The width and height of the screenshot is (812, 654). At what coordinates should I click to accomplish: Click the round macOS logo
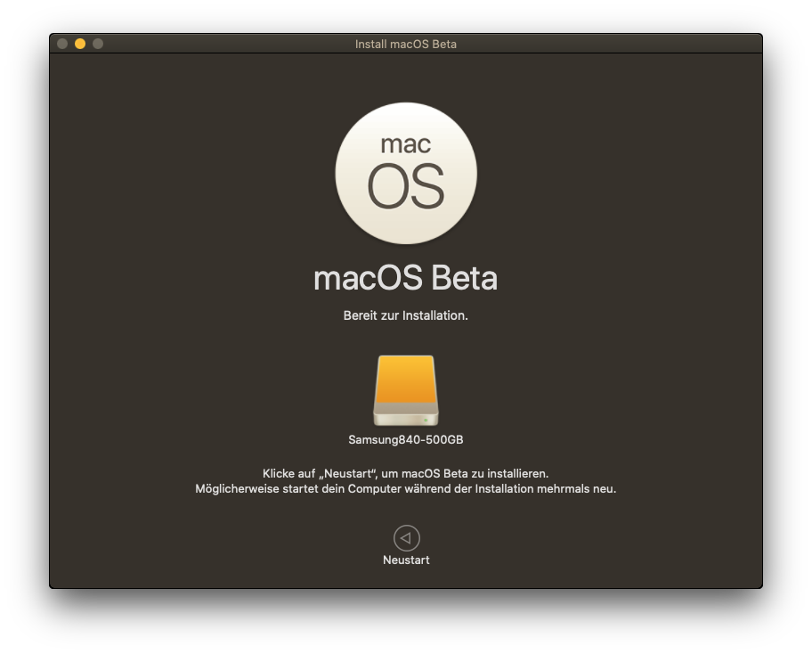pyautogui.click(x=406, y=173)
